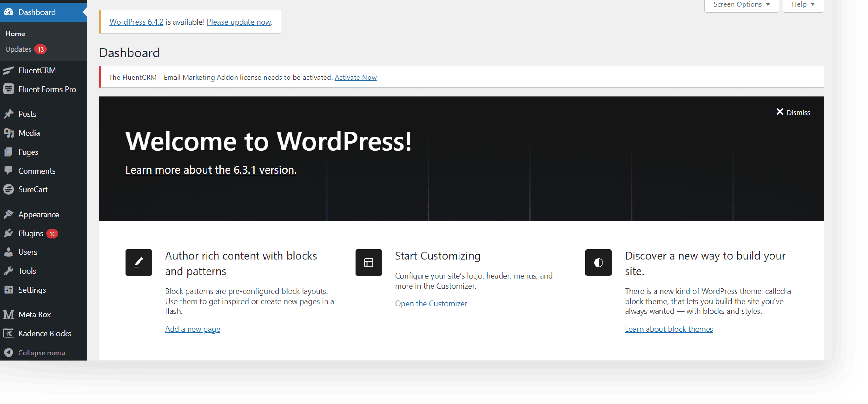Viewport: 868px width, 404px height.
Task: Click the Fluent Forms Pro icon
Action: click(9, 89)
